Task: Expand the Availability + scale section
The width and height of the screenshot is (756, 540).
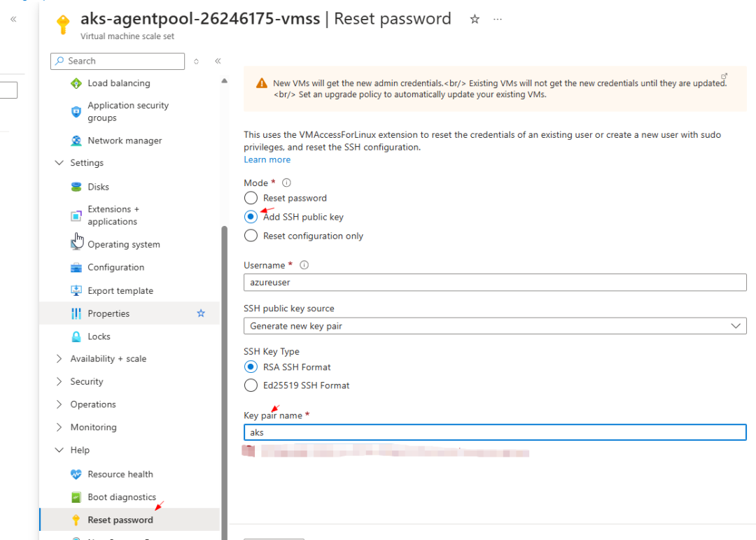Action: click(59, 359)
